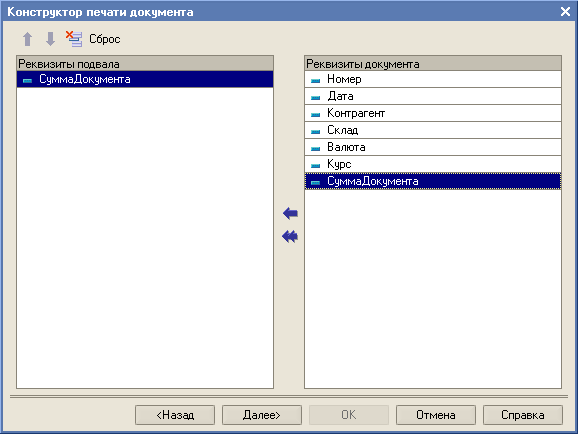This screenshot has height=434, width=578.
Task: Click the move down arrow icon
Action: click(x=50, y=39)
